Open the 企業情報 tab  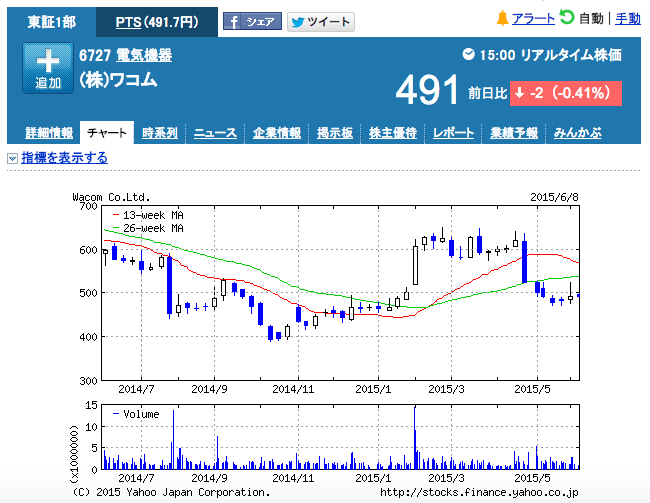[276, 133]
